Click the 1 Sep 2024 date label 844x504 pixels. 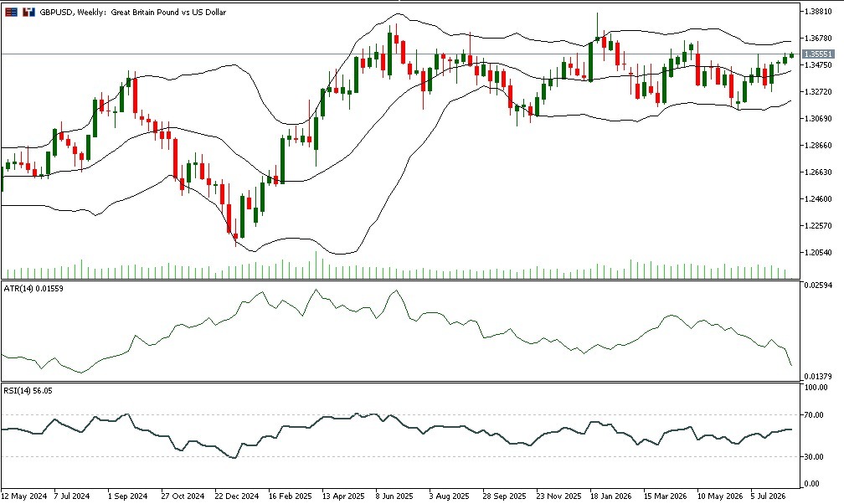tap(127, 496)
